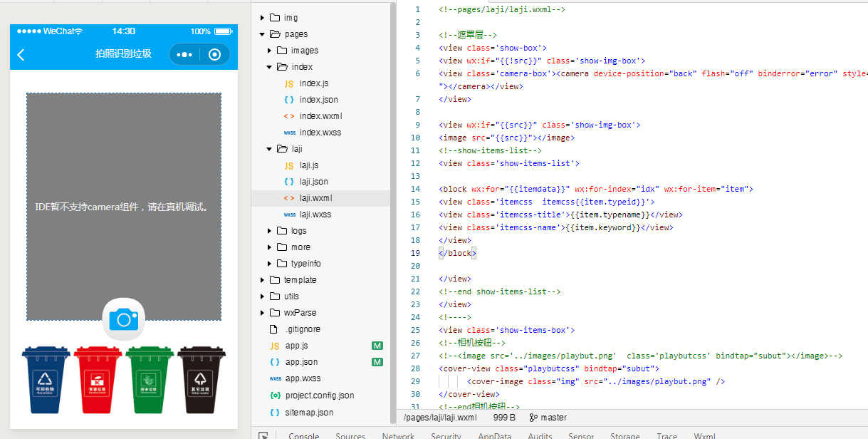Screen dimensions: 868x439
Task: Open sitemap.json file
Action: (309, 412)
